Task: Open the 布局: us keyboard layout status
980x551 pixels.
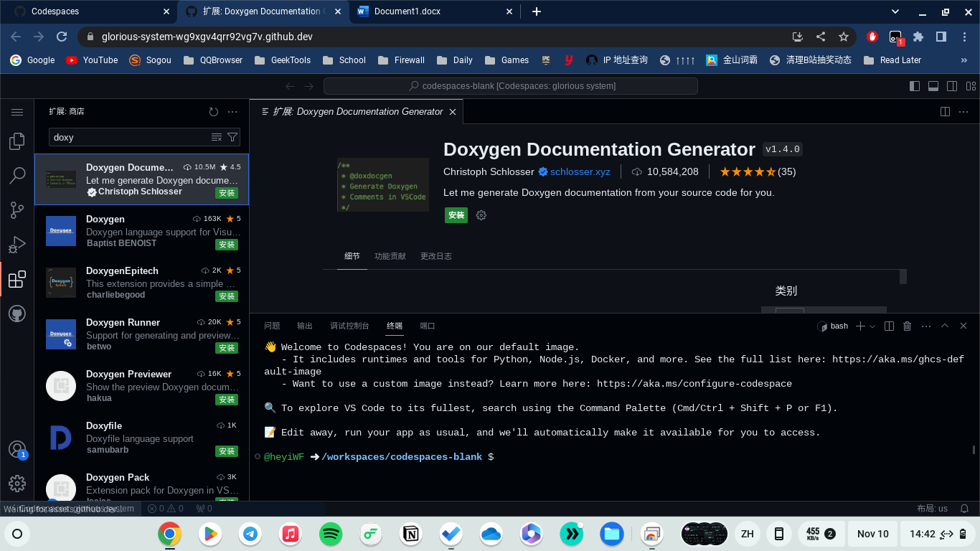Action: pos(932,509)
